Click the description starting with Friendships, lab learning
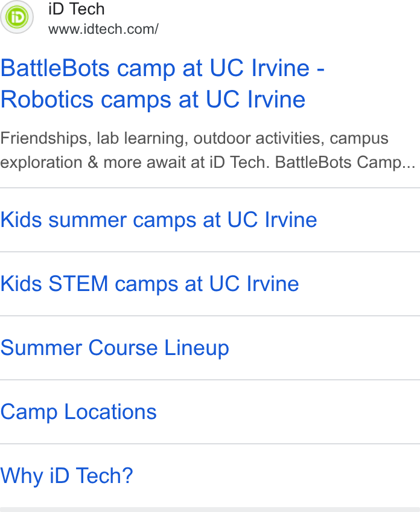This screenshot has width=420, height=512. pos(194,138)
